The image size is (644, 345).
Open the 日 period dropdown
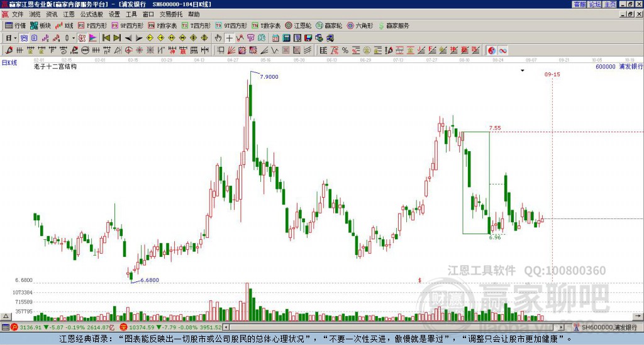[11, 38]
